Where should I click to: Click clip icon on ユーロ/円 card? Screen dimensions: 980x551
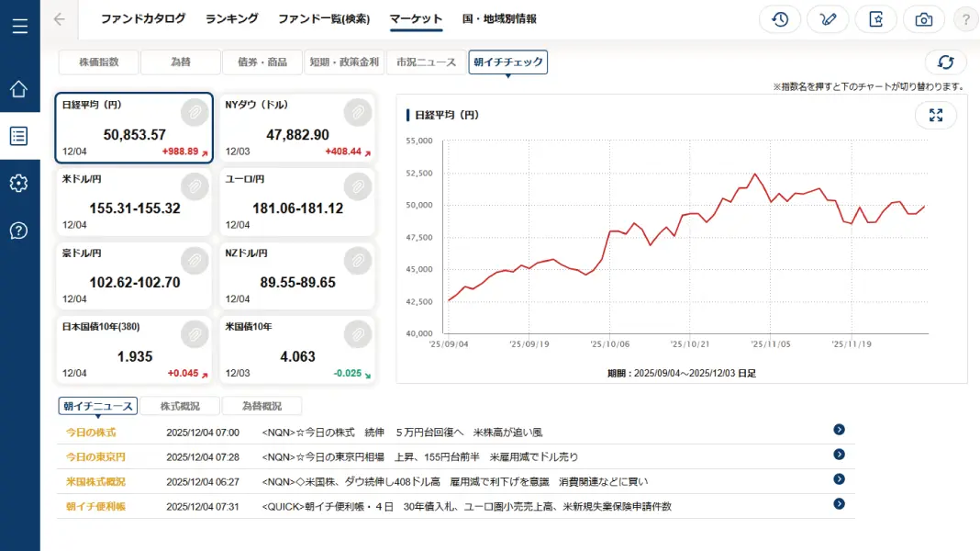[358, 186]
